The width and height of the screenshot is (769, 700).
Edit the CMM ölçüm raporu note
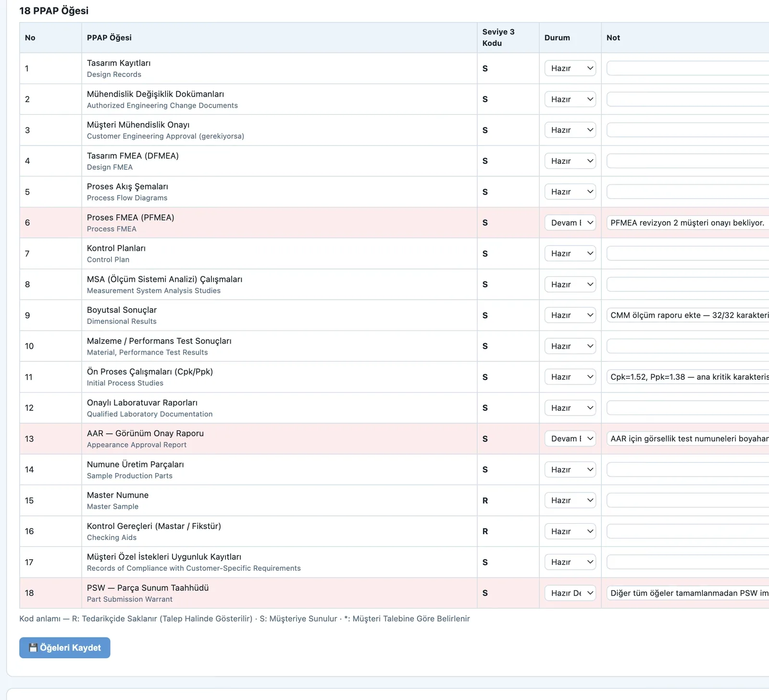(x=688, y=315)
